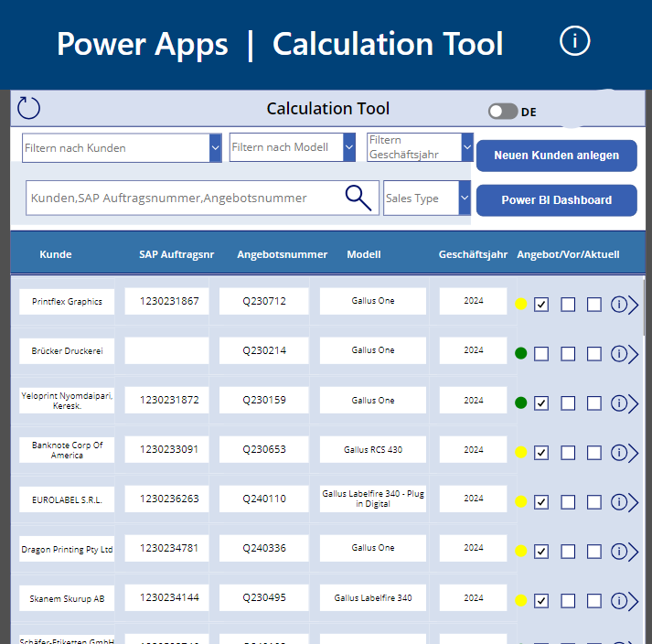
Task: Click yellow status dot for Printflex Graphics
Action: coord(520,304)
